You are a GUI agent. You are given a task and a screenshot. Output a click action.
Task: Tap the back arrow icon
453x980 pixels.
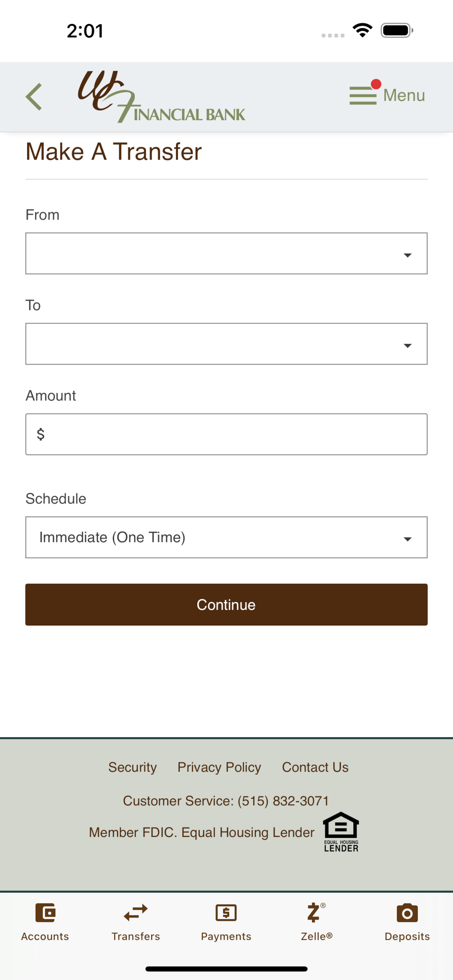pyautogui.click(x=34, y=97)
